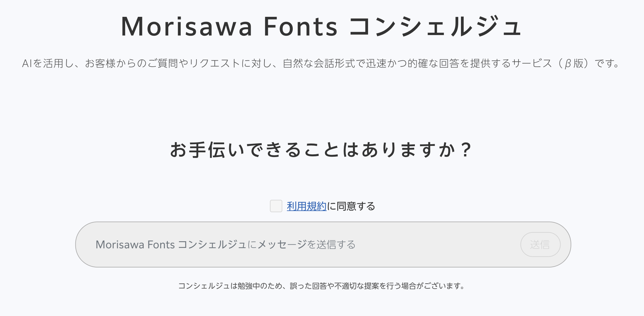Click the question mark ending the heading

[x=466, y=150]
